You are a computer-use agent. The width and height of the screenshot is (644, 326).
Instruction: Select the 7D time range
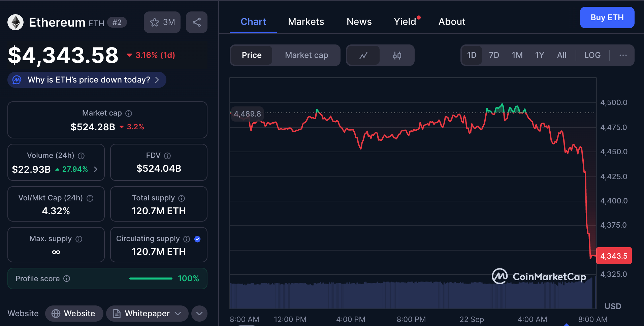tap(494, 55)
